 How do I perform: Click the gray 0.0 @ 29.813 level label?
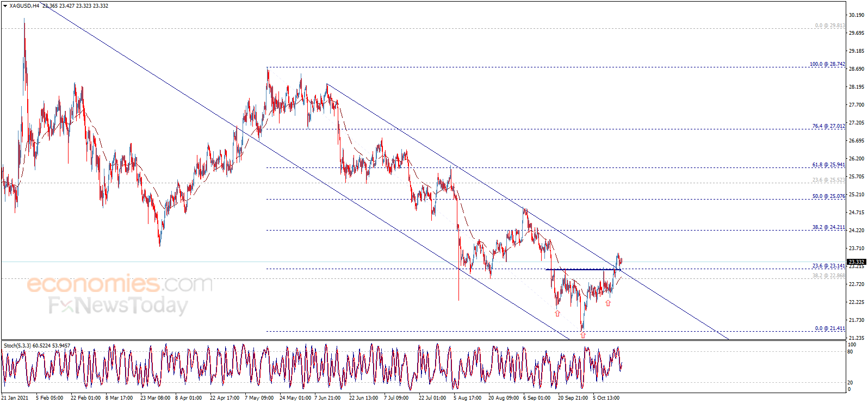point(829,26)
